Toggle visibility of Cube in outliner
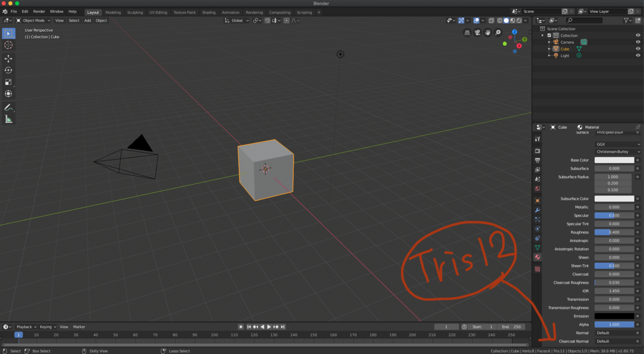 pos(638,49)
